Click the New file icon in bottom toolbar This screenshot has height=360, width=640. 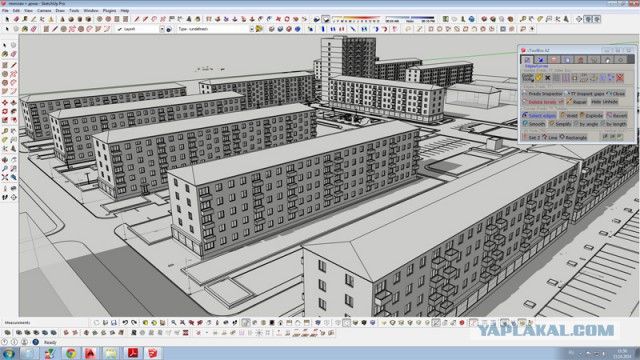[97, 322]
